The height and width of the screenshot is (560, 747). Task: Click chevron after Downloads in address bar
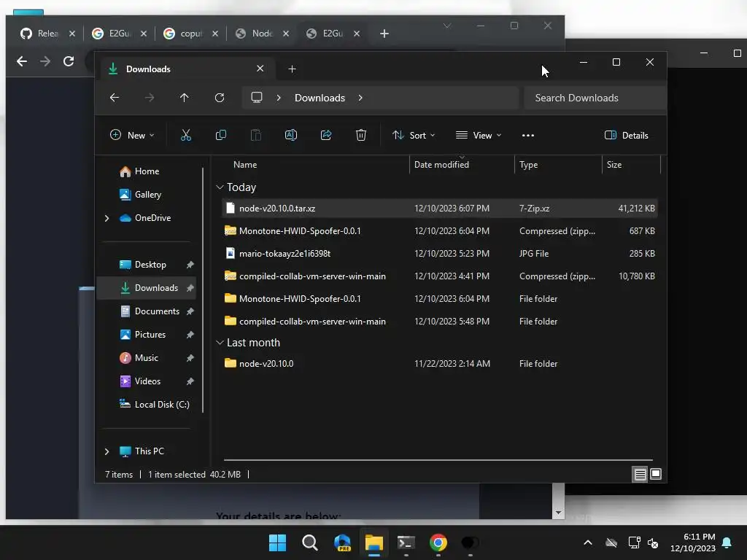pos(360,98)
